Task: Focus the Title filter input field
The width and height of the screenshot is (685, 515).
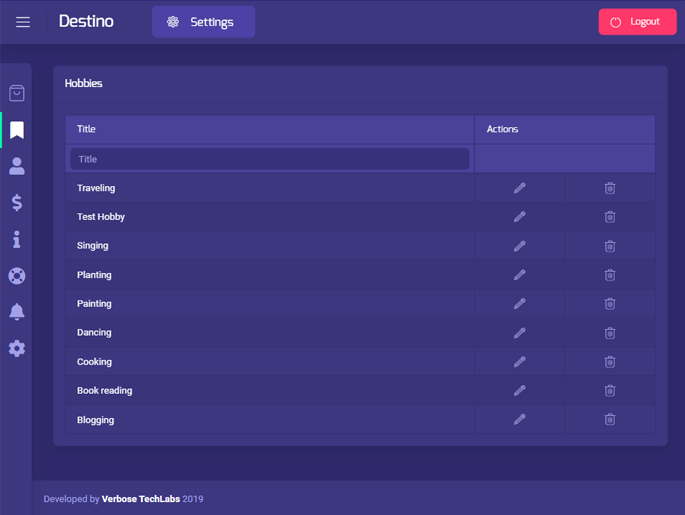Action: pos(270,159)
